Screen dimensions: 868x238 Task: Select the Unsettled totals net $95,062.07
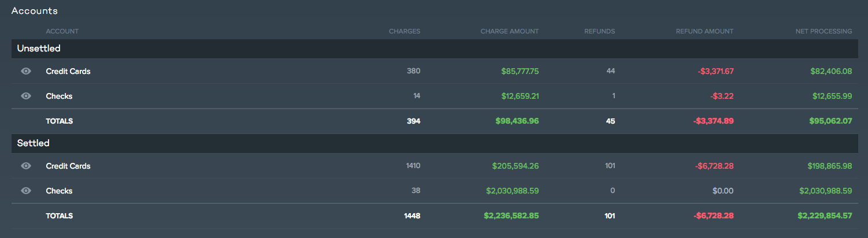pyautogui.click(x=831, y=121)
